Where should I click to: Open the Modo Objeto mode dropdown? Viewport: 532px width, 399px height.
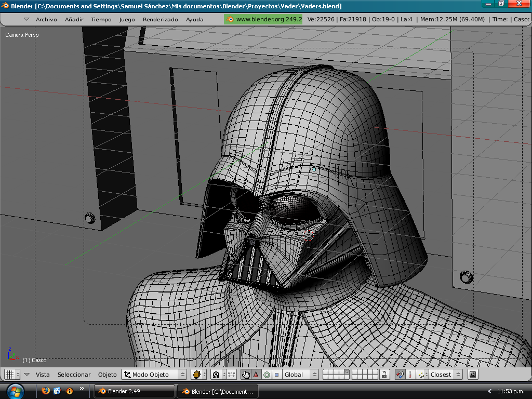click(x=154, y=375)
